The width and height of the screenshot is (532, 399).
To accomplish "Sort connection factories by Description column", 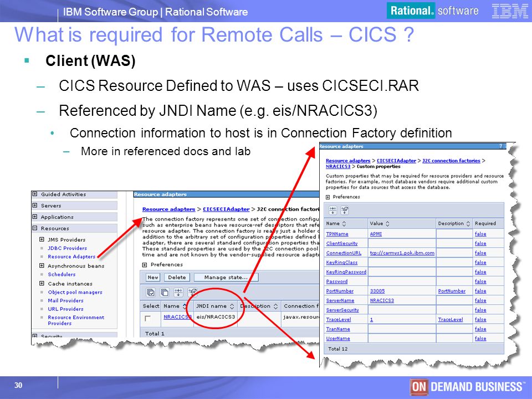I will [275, 306].
